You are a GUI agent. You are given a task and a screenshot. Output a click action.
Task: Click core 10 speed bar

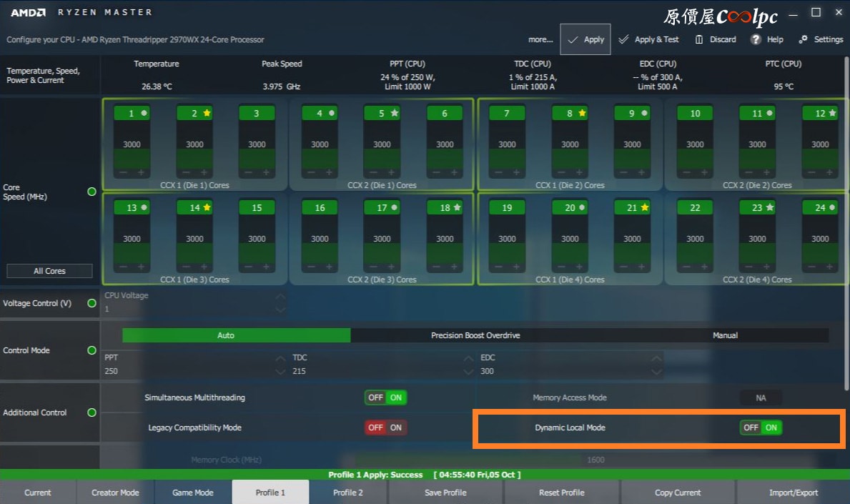[695, 144]
